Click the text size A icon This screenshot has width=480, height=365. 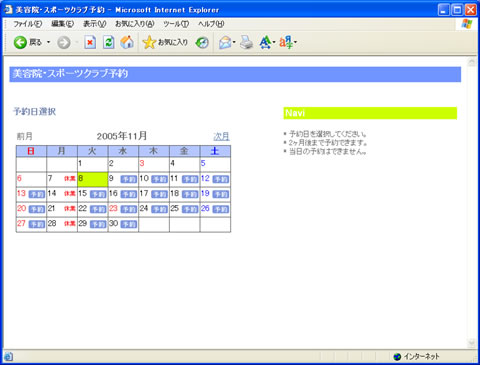pos(265,42)
